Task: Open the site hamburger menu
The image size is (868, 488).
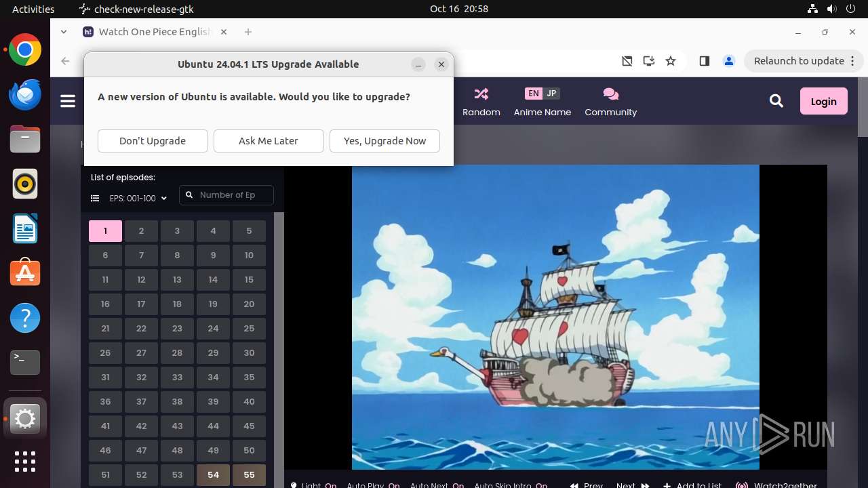Action: 68,101
